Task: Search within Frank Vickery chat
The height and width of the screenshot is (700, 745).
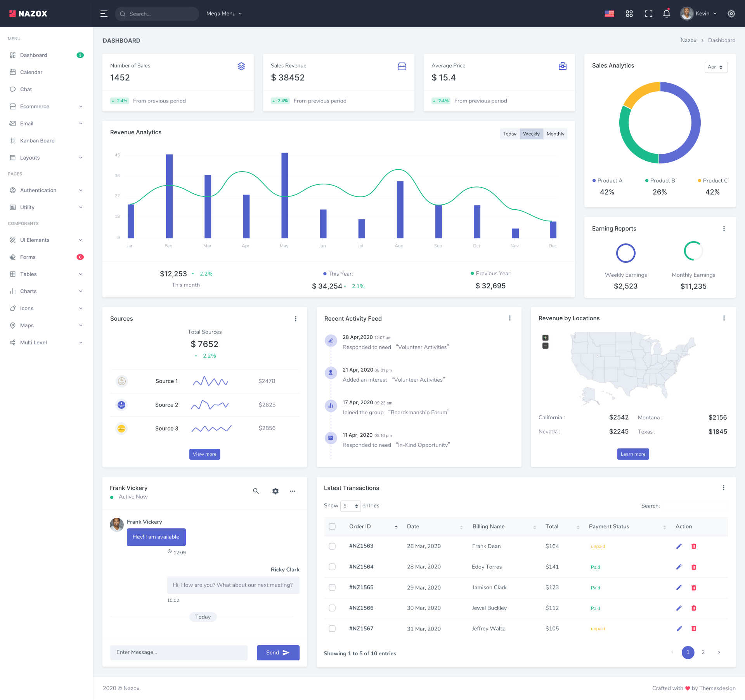Action: pyautogui.click(x=256, y=491)
